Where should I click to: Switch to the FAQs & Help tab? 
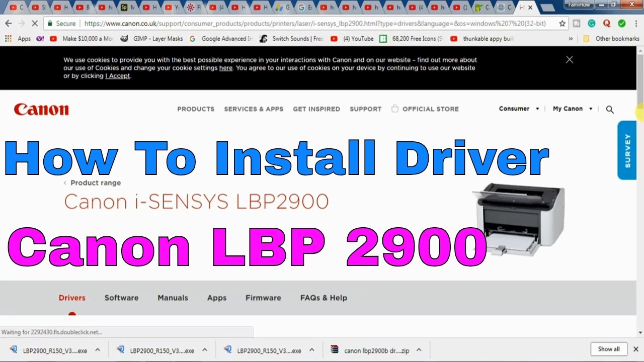pyautogui.click(x=324, y=298)
